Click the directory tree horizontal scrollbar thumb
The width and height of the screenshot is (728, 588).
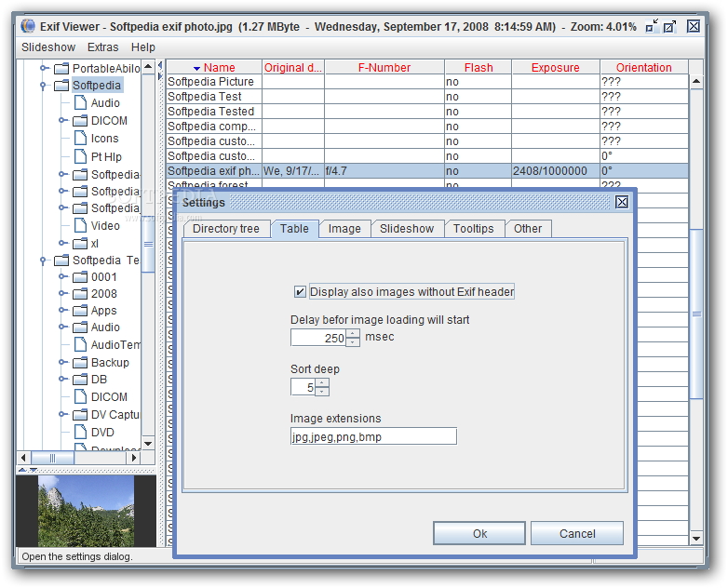[52, 458]
